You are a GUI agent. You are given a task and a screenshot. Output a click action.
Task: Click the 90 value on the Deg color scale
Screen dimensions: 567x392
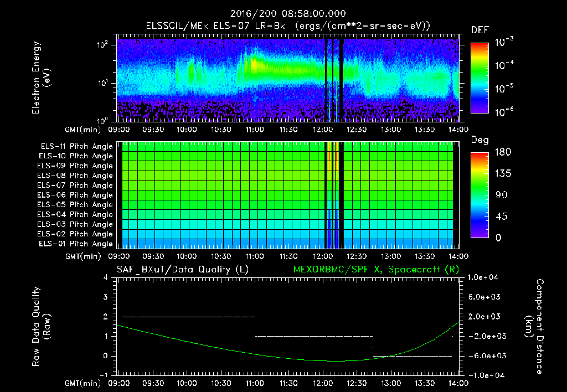pyautogui.click(x=501, y=195)
